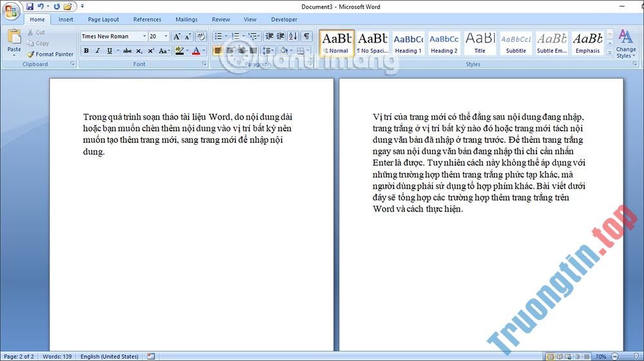The height and width of the screenshot is (361, 644).
Task: Click the Paste button
Action: click(x=14, y=42)
